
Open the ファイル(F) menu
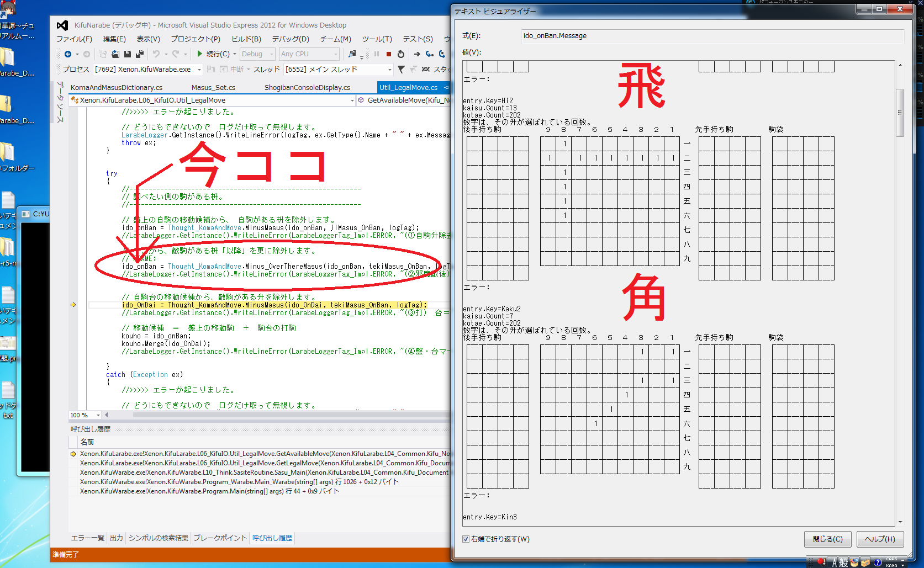click(x=74, y=39)
